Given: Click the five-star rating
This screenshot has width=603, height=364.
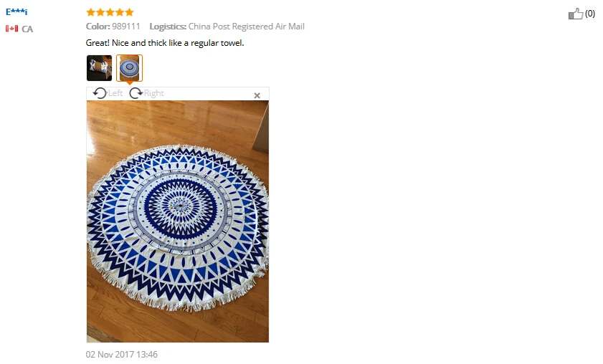Looking at the screenshot, I should [110, 12].
